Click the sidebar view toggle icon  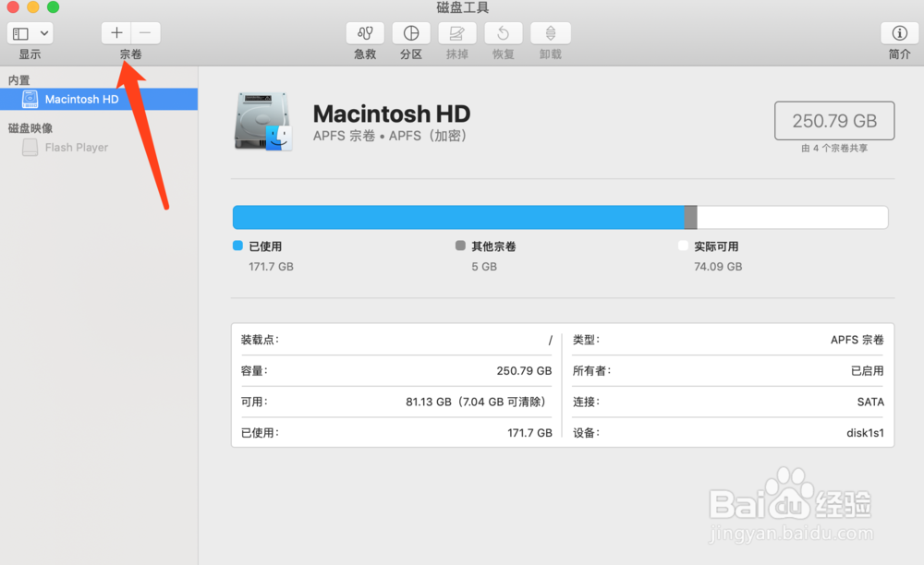click(20, 33)
